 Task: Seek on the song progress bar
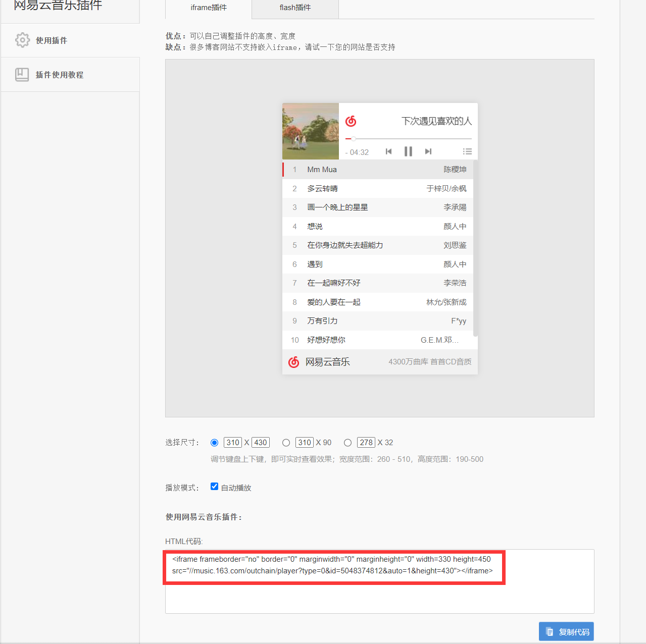click(408, 138)
